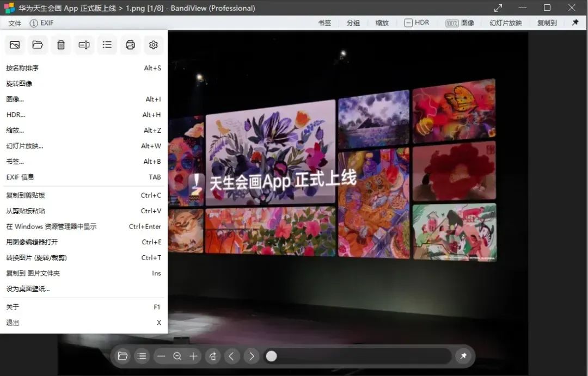Viewport: 588px width, 376px height.
Task: Open 书签 in top toolbar
Action: coord(324,23)
